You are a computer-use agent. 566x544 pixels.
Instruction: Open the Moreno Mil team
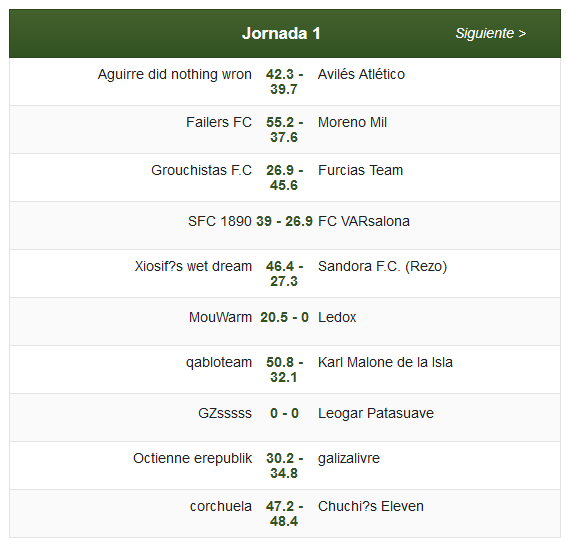click(352, 122)
